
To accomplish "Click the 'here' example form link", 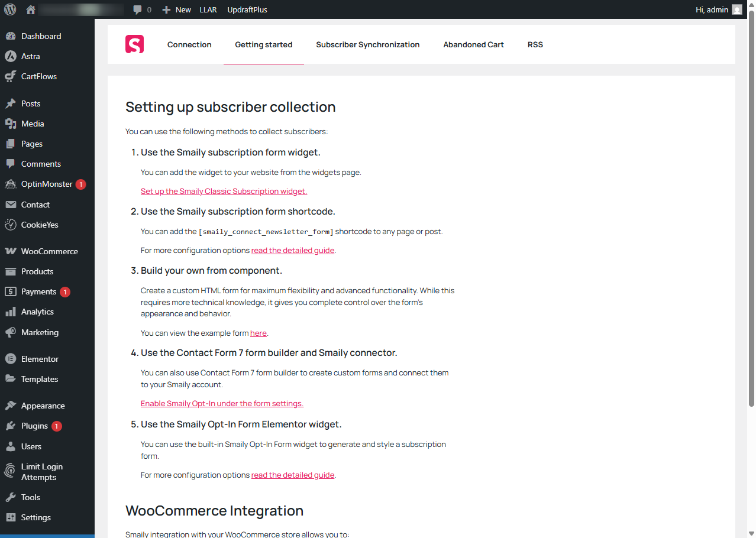I will click(259, 333).
